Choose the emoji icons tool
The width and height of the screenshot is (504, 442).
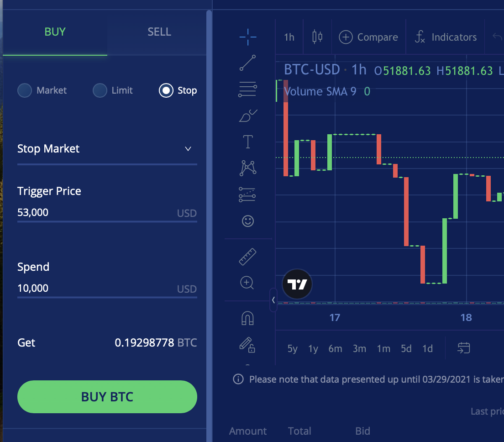pos(248,221)
